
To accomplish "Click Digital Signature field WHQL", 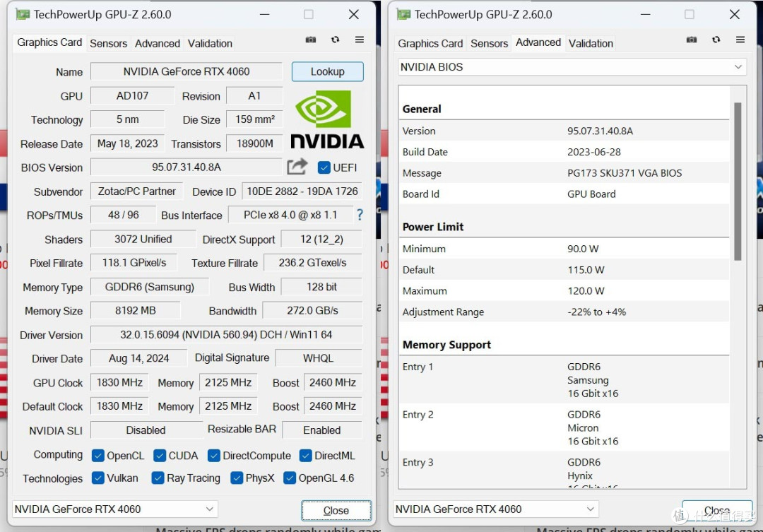I will [318, 358].
